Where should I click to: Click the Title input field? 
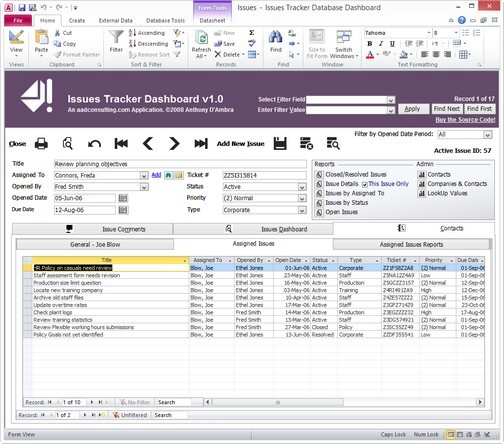point(180,164)
